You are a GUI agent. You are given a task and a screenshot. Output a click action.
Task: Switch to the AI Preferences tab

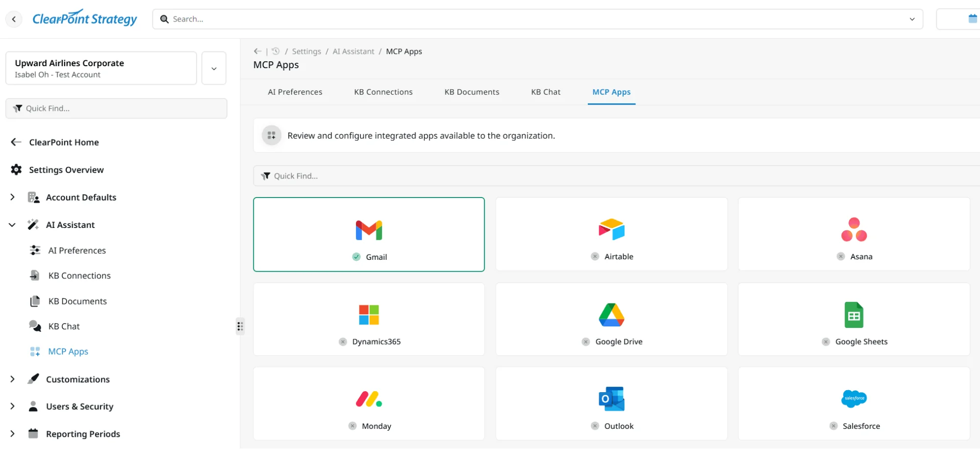pyautogui.click(x=295, y=92)
